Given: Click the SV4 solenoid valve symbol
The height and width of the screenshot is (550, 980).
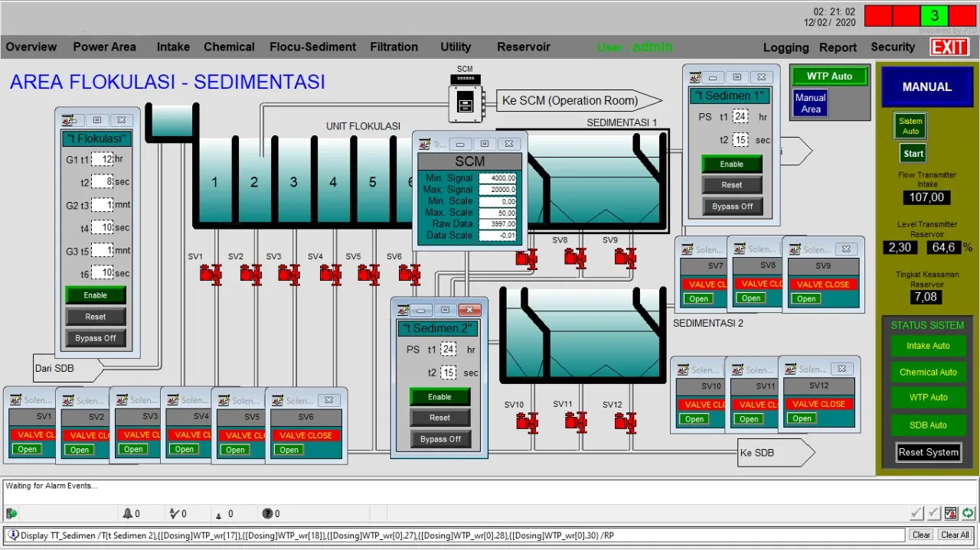Looking at the screenshot, I should click(x=330, y=274).
